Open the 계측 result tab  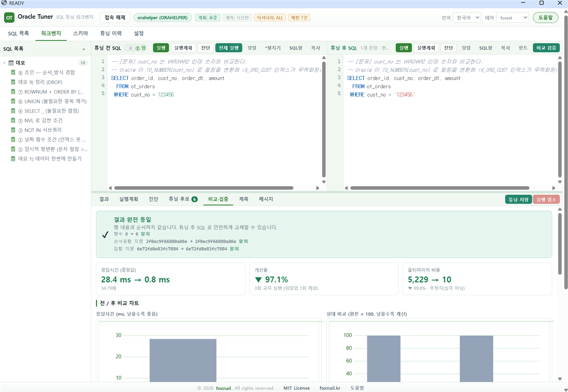(x=243, y=199)
